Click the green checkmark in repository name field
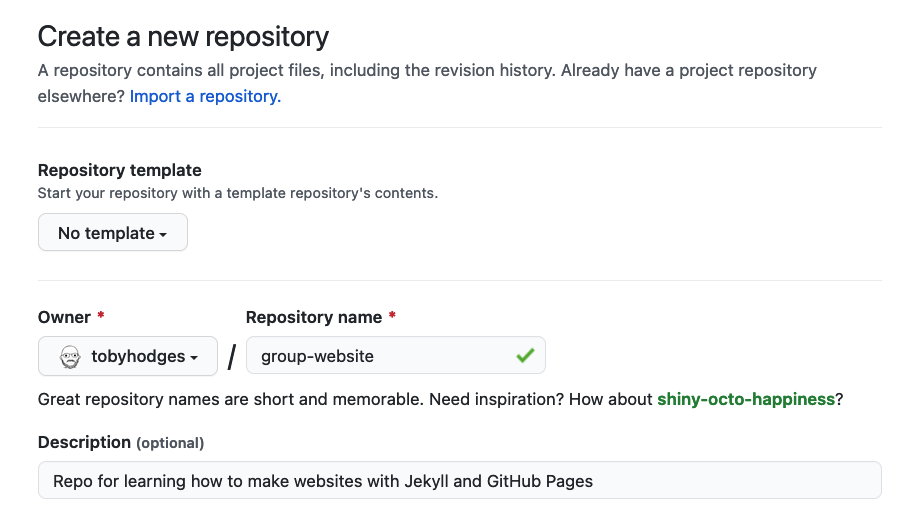 coord(525,356)
